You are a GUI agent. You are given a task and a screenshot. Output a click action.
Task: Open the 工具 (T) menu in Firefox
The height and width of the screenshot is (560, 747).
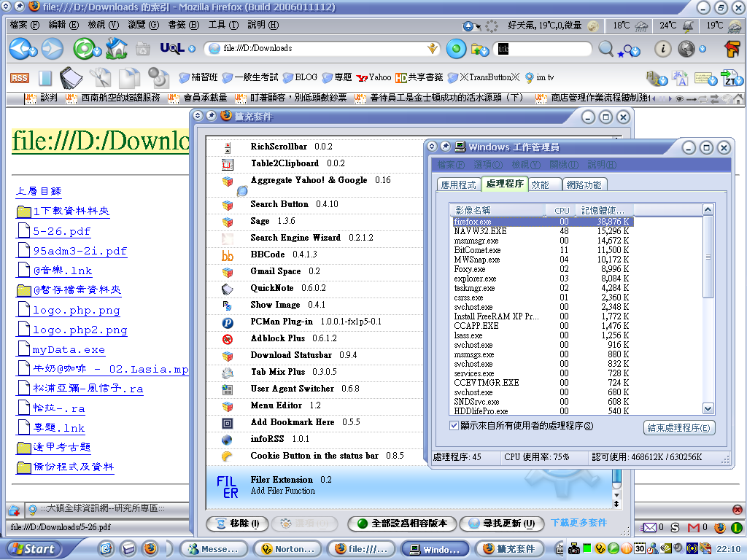pyautogui.click(x=222, y=25)
